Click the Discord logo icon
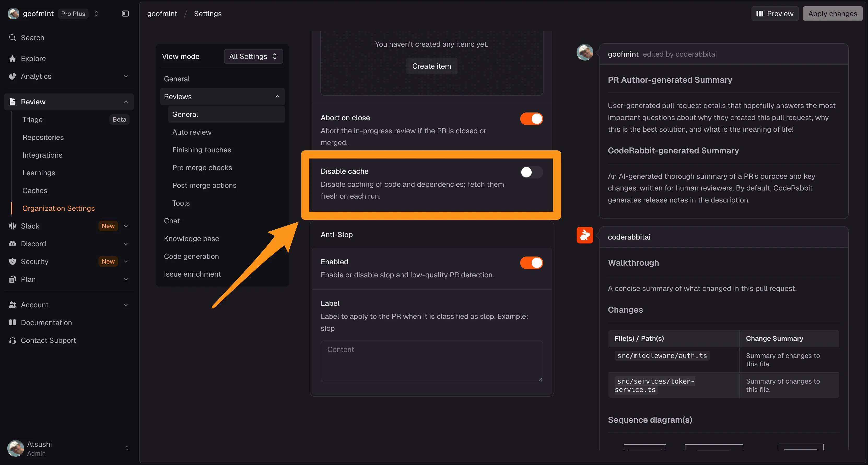868x465 pixels. 13,244
